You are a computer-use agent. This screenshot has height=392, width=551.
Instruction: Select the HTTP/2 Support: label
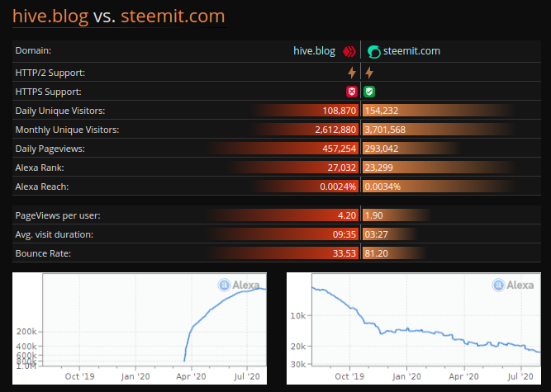50,73
